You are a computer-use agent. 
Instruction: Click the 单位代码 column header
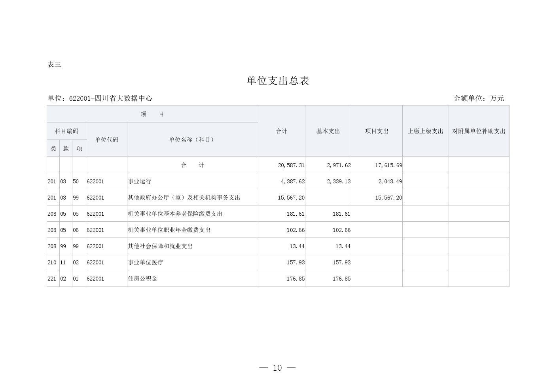tap(106, 139)
